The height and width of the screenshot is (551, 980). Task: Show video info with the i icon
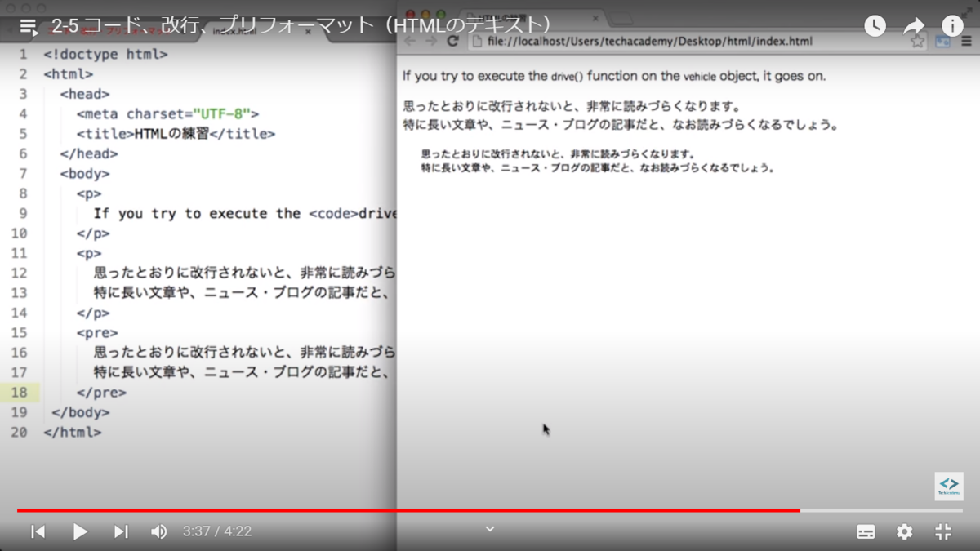[x=952, y=26]
